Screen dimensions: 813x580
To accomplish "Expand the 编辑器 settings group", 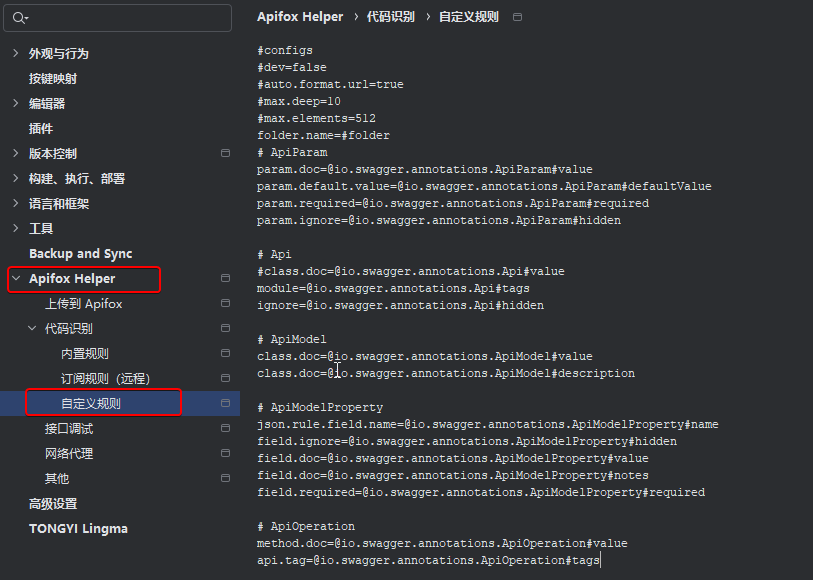I will pyautogui.click(x=16, y=103).
